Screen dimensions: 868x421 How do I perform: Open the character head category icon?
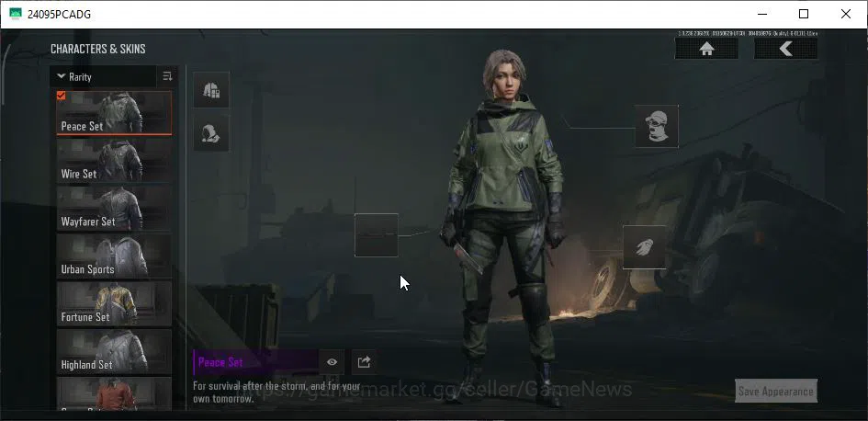click(x=211, y=133)
